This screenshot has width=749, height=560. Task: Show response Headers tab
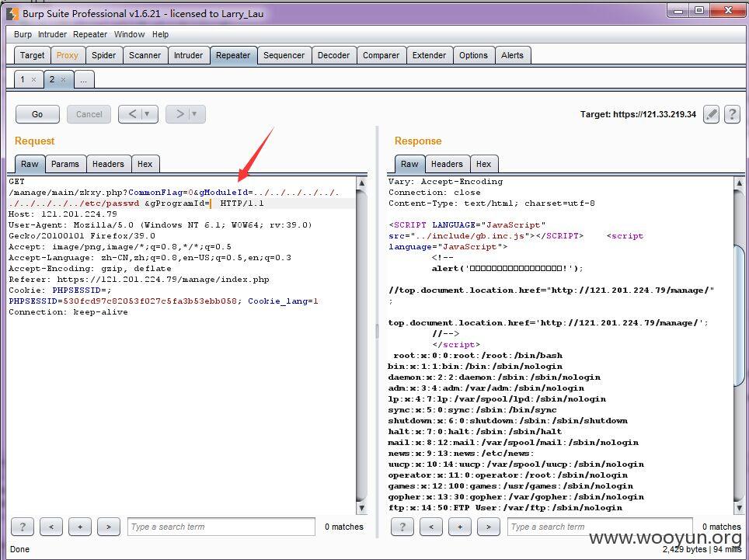coord(447,164)
